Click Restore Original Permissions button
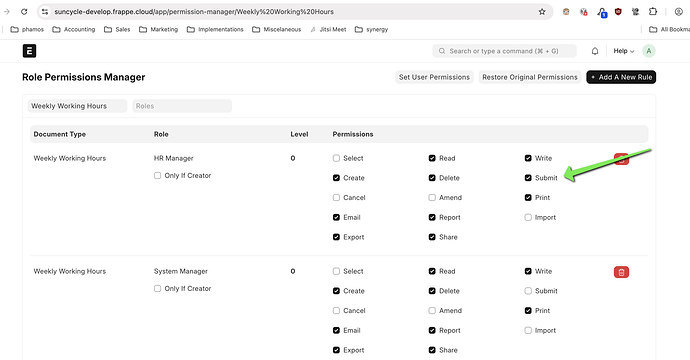 point(529,77)
